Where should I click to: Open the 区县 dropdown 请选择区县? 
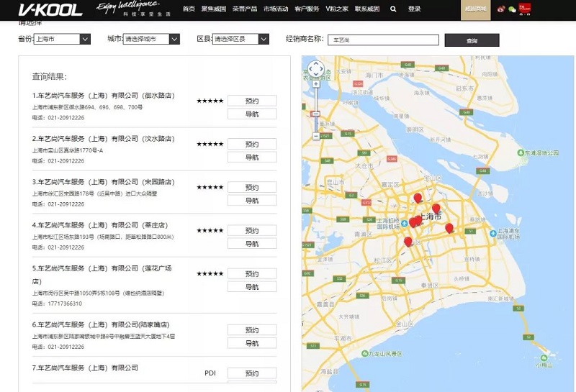pyautogui.click(x=240, y=39)
